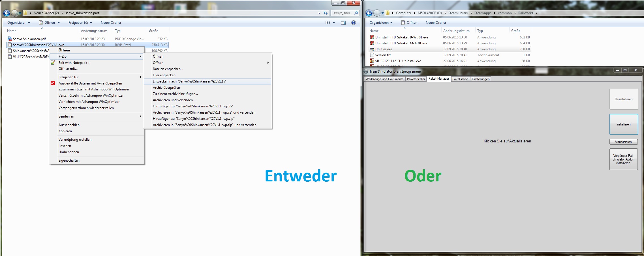Viewport: 644px width, 256px height.
Task: Click the folder icon in left address bar
Action: pyautogui.click(x=25, y=13)
